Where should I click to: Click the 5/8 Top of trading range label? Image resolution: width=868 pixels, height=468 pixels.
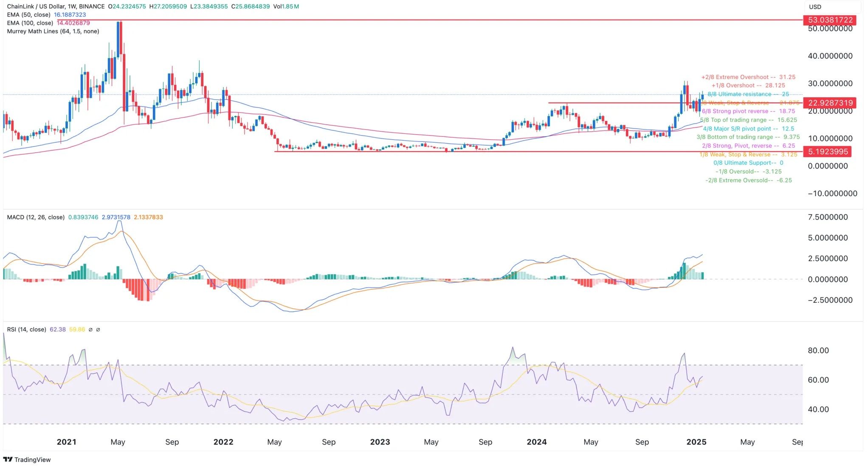click(x=748, y=120)
